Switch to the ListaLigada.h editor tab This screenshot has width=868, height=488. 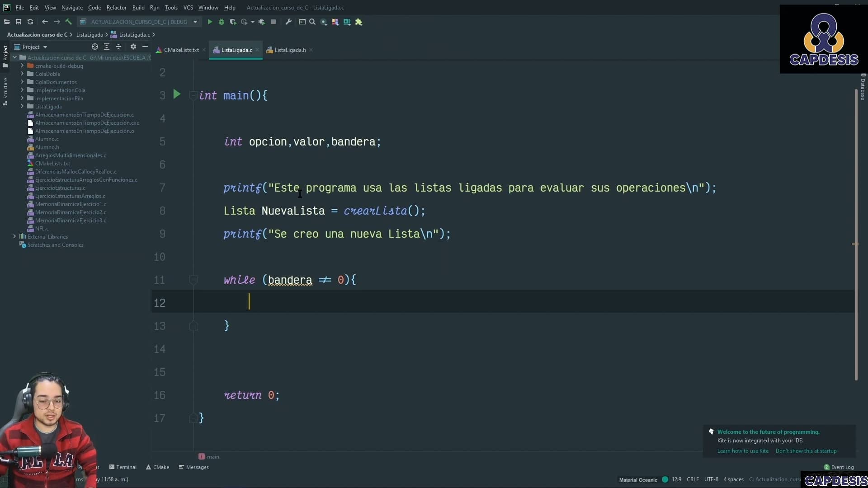(289, 50)
